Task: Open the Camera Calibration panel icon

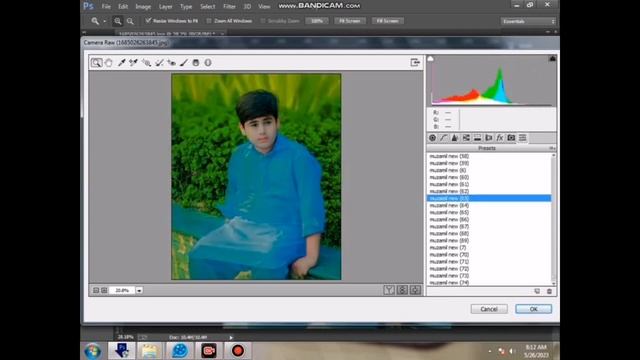Action: (511, 138)
